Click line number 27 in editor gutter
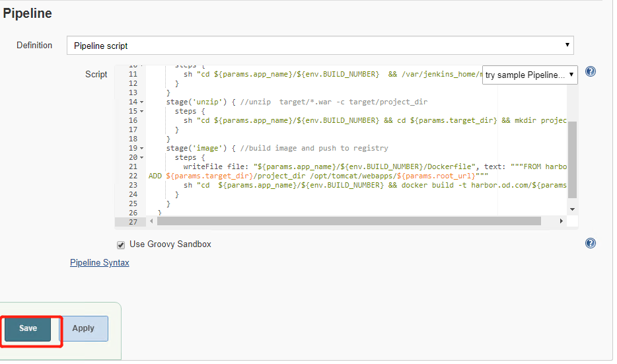Viewport: 617px width, 364px height. [132, 222]
